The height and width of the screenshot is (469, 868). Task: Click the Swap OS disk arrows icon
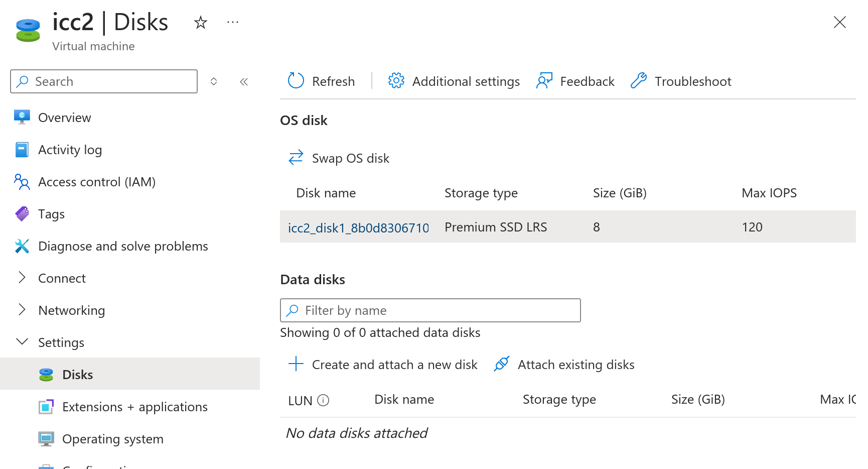(x=296, y=158)
